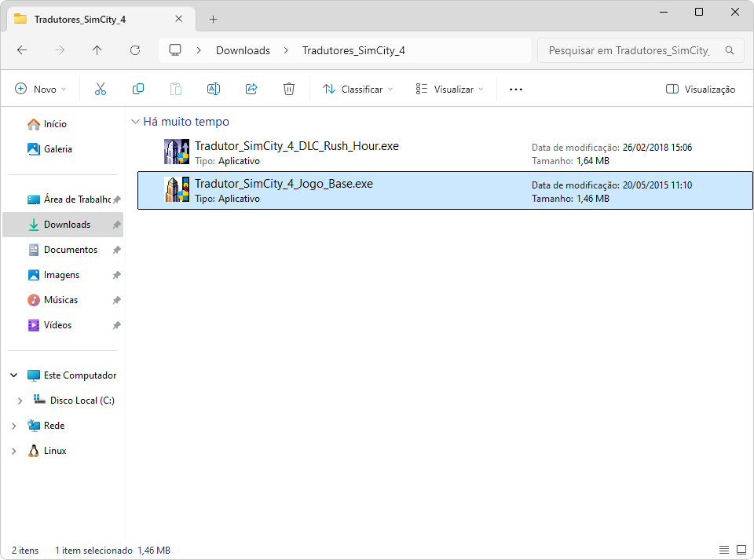Select Rede in the sidebar

(x=54, y=426)
